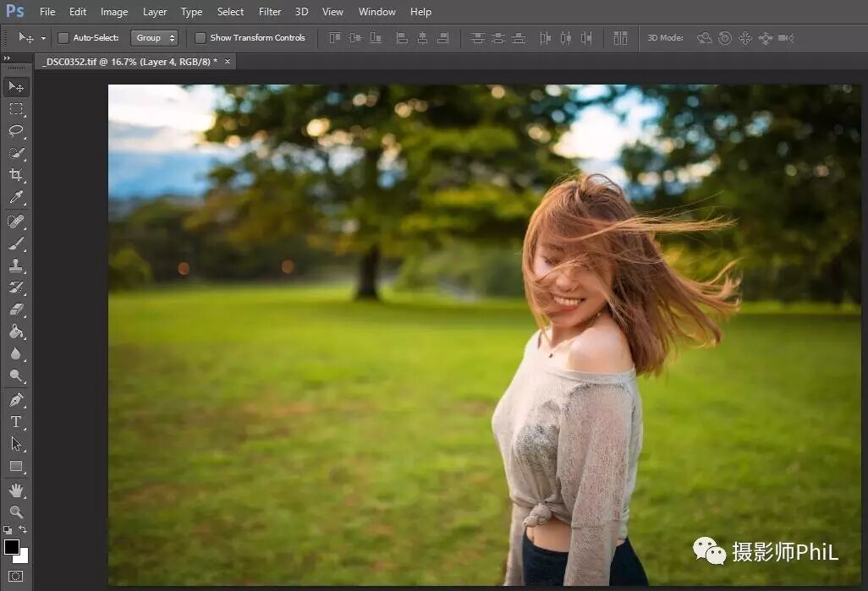Open the Group auto-select dropdown

[x=154, y=38]
